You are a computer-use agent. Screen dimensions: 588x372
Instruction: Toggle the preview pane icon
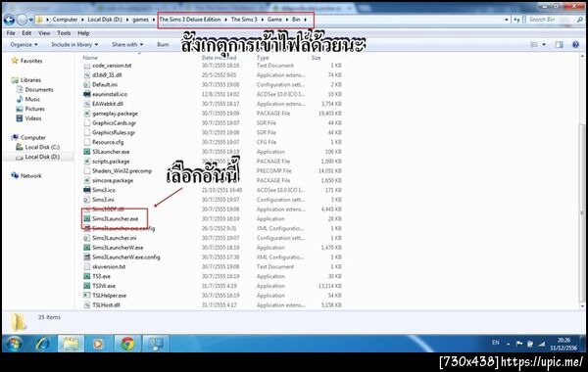point(560,45)
